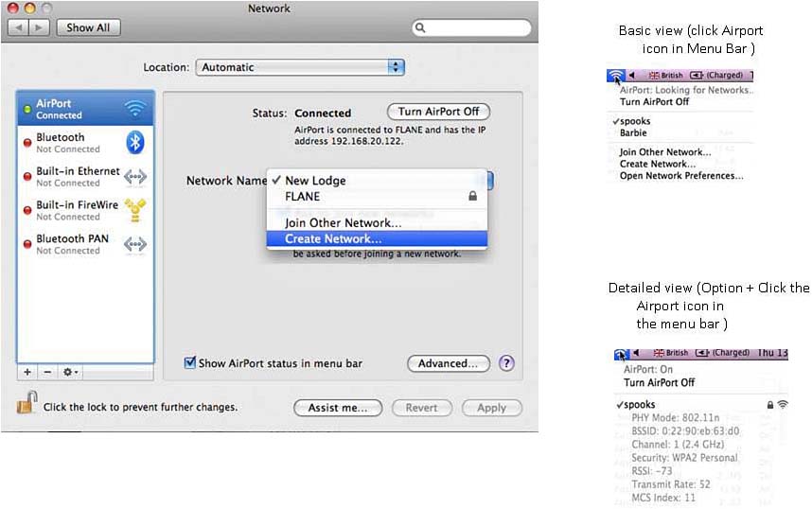Open help with question mark button

click(506, 363)
